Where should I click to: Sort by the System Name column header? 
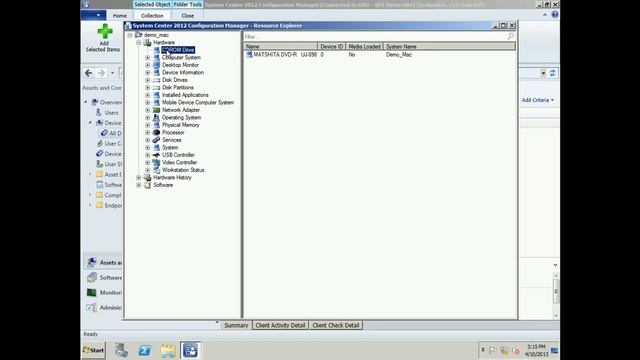(x=449, y=47)
